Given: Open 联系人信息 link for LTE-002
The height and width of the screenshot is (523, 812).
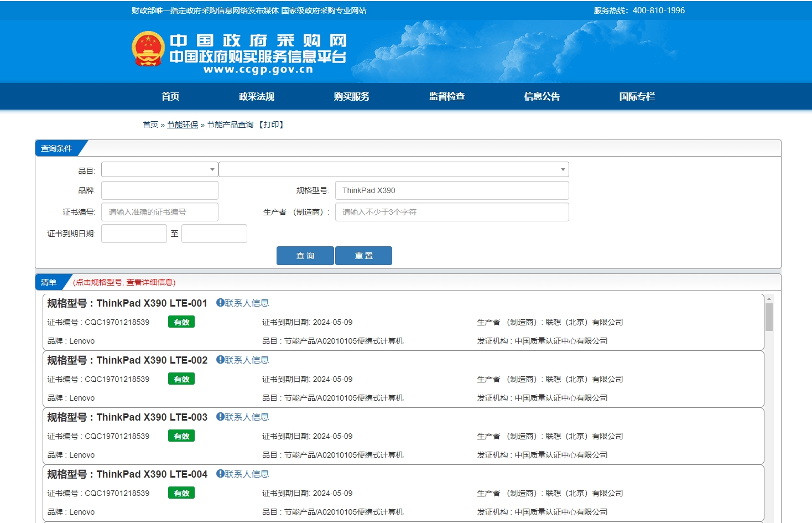Looking at the screenshot, I should pyautogui.click(x=247, y=360).
